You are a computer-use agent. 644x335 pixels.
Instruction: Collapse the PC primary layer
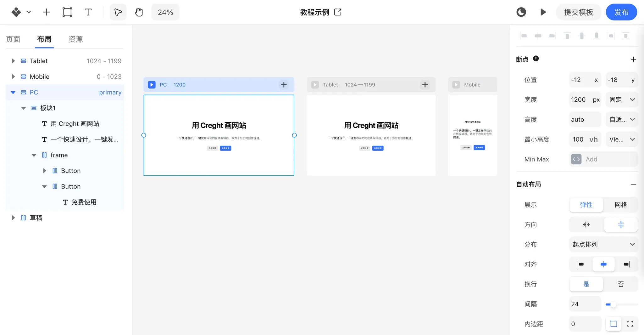pyautogui.click(x=13, y=92)
